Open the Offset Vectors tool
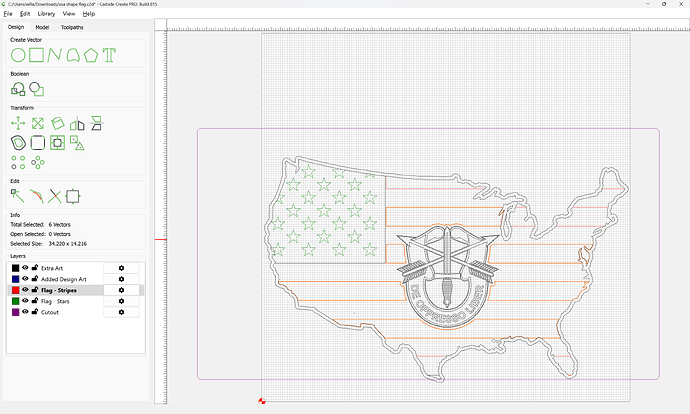 point(18,143)
